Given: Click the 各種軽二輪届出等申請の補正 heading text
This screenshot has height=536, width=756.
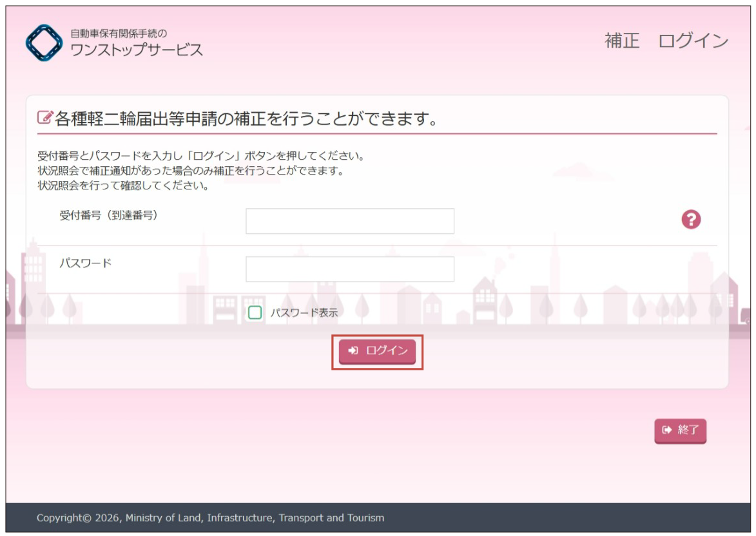Looking at the screenshot, I should pos(246,119).
